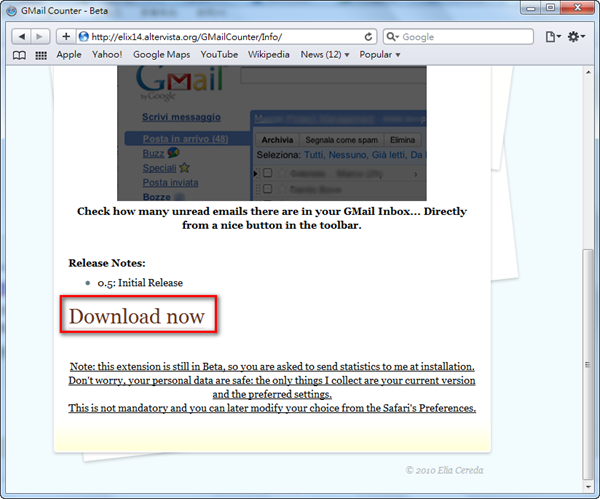Add bookmark with the plus button

[x=66, y=37]
